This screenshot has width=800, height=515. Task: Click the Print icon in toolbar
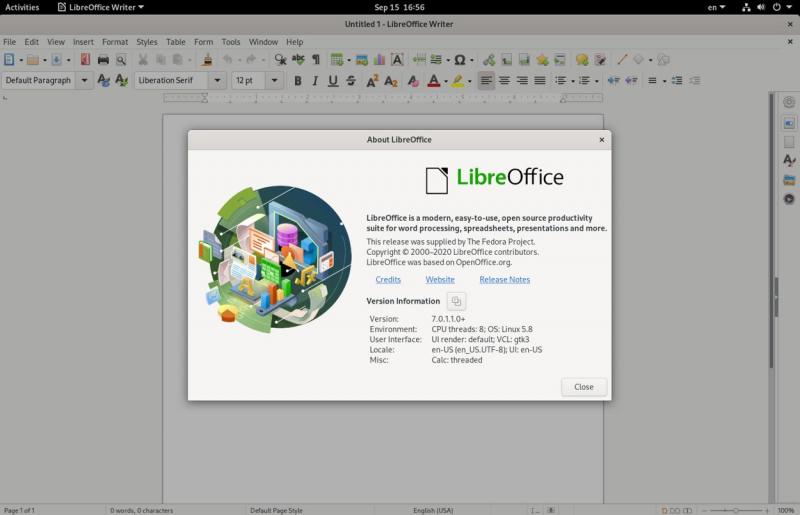103,60
